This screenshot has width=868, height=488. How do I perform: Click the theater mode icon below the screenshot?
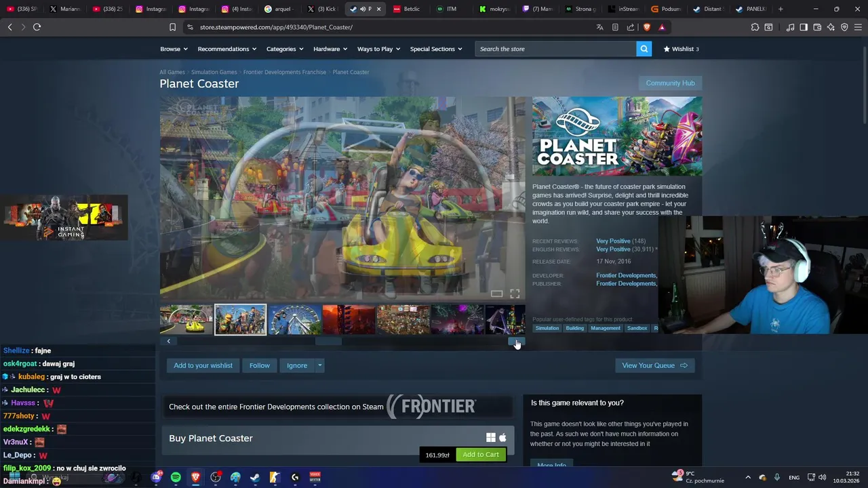point(496,293)
